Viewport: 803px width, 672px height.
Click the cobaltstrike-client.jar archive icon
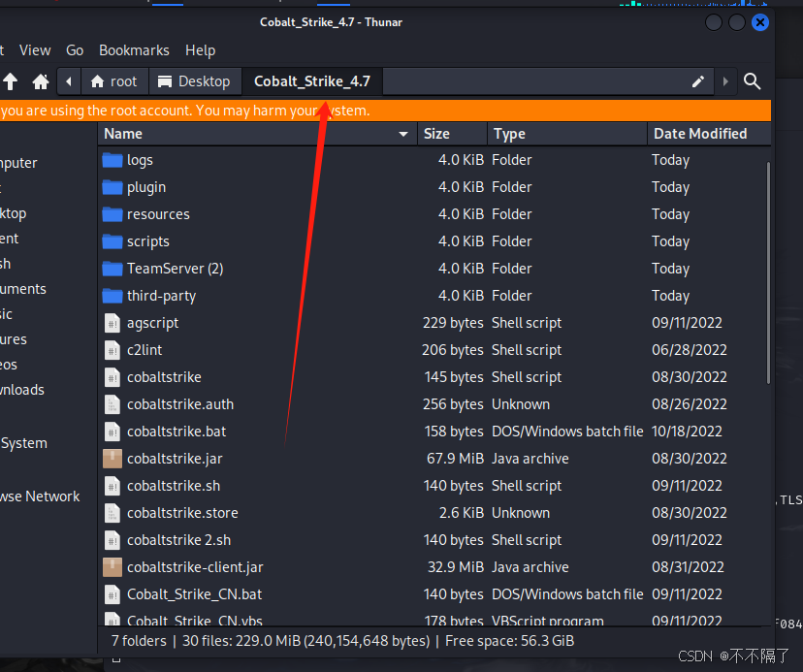tap(112, 567)
